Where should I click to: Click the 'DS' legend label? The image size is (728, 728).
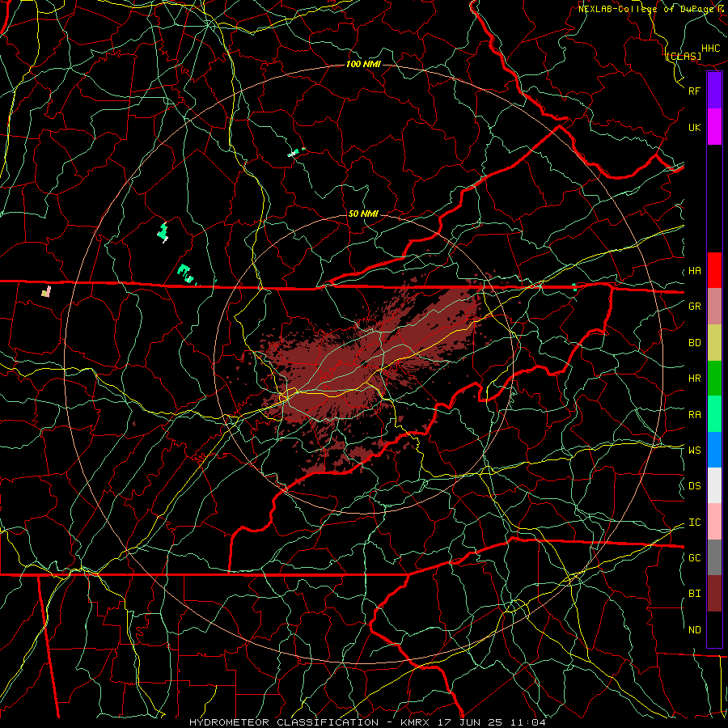[x=694, y=486]
